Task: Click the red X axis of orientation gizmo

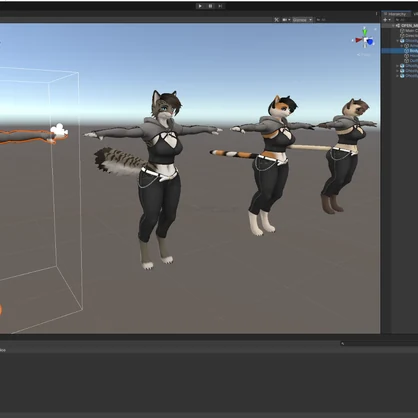Action: click(x=358, y=40)
